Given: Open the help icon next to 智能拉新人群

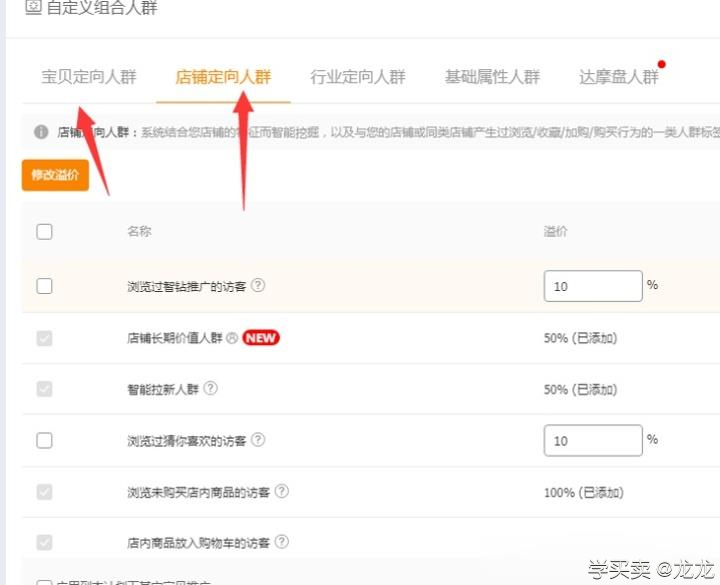Looking at the screenshot, I should (x=210, y=388).
